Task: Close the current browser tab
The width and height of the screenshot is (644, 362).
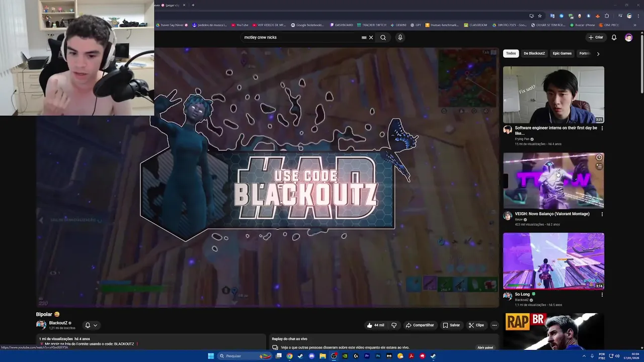Action: [x=184, y=5]
